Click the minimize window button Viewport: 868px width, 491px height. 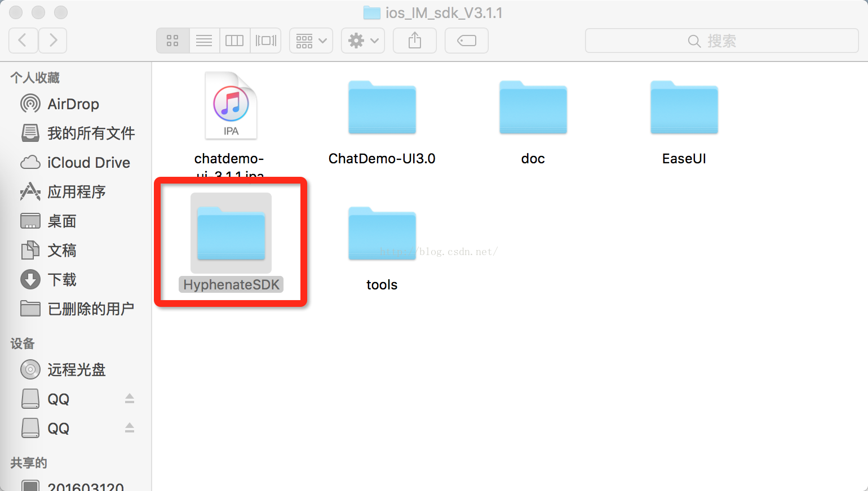38,12
